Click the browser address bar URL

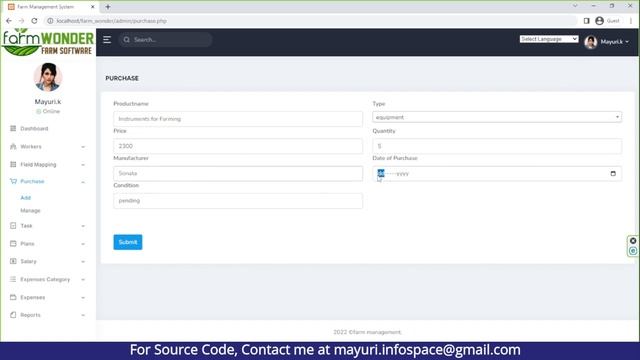click(x=111, y=21)
